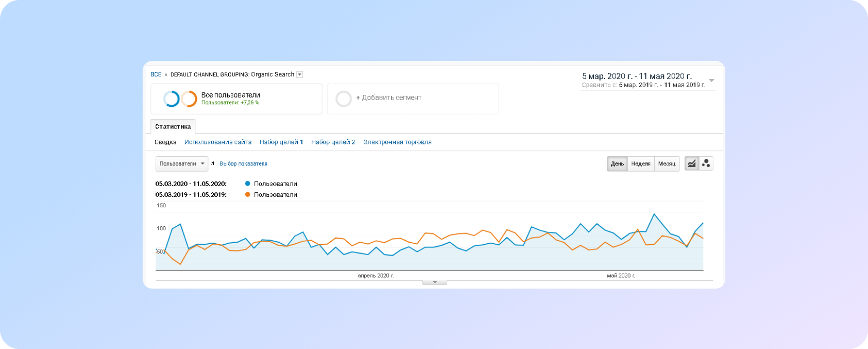Click the 100 y-axis label
Viewport: 868px width, 349px height.
point(161,228)
